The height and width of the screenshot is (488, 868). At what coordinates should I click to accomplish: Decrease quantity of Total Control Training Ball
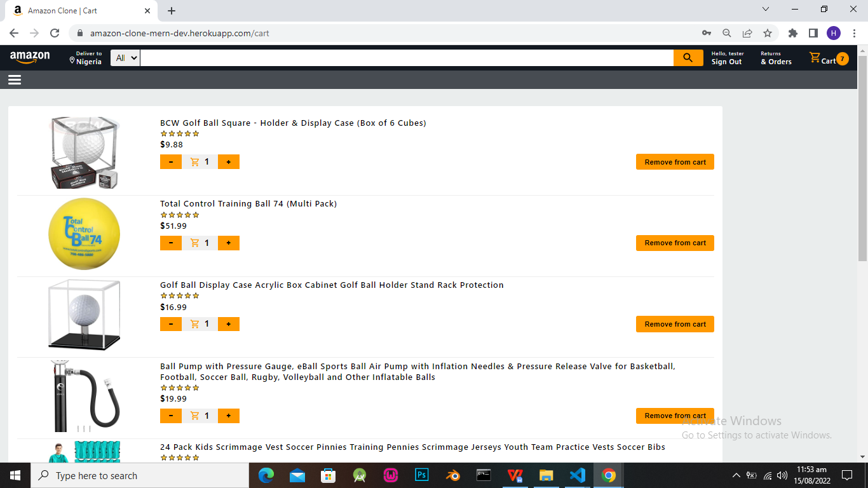click(x=171, y=243)
